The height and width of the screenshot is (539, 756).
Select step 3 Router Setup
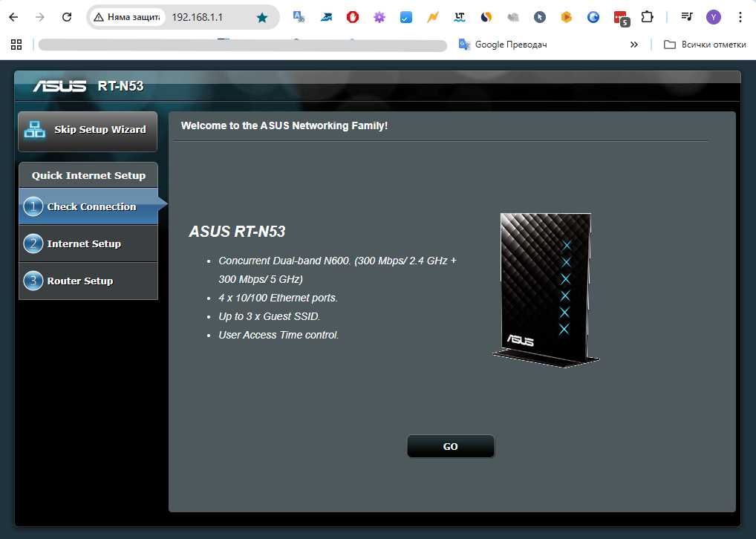pyautogui.click(x=88, y=281)
